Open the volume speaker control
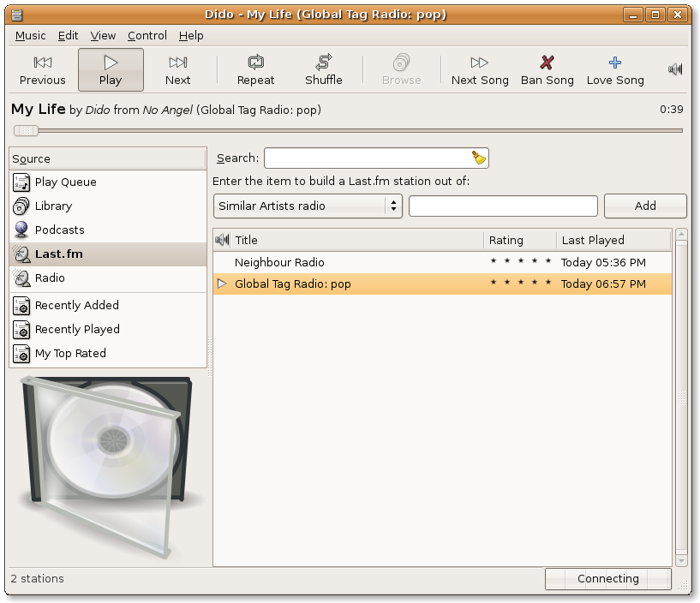The width and height of the screenshot is (700, 603). 675,69
